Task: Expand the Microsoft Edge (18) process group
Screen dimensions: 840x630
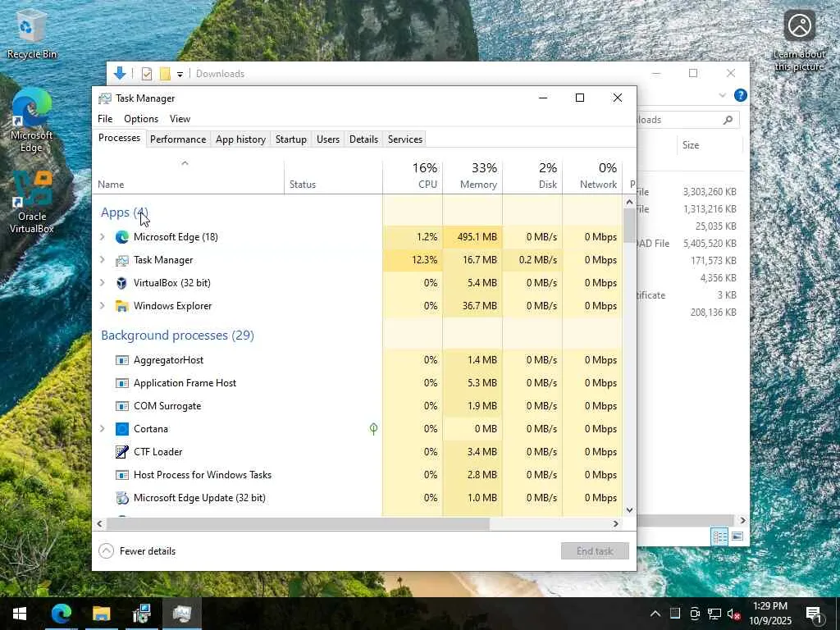Action: click(x=103, y=236)
